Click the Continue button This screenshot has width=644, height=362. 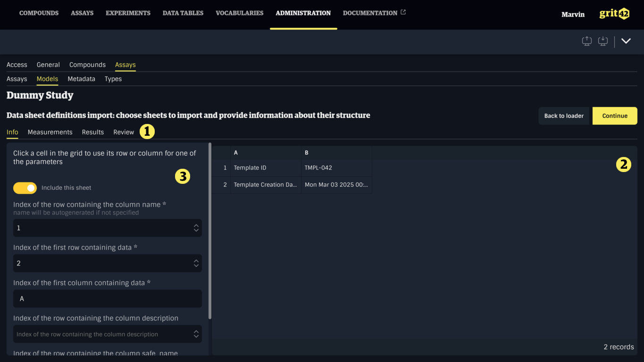(614, 115)
